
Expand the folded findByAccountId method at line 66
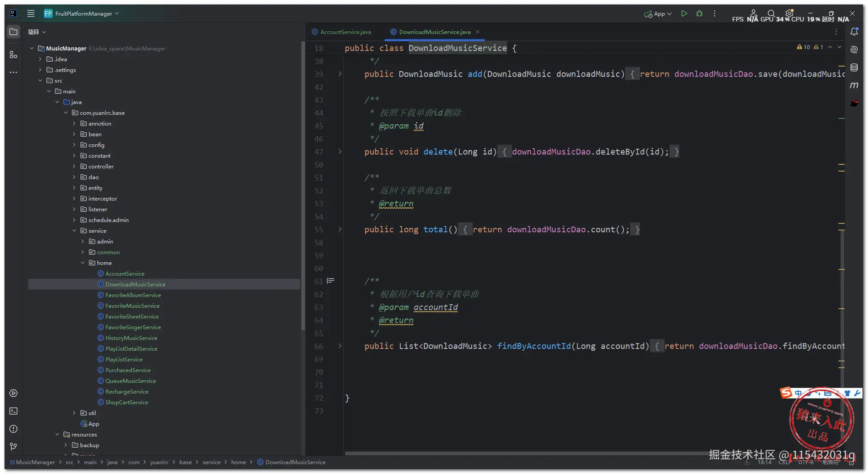coord(340,346)
